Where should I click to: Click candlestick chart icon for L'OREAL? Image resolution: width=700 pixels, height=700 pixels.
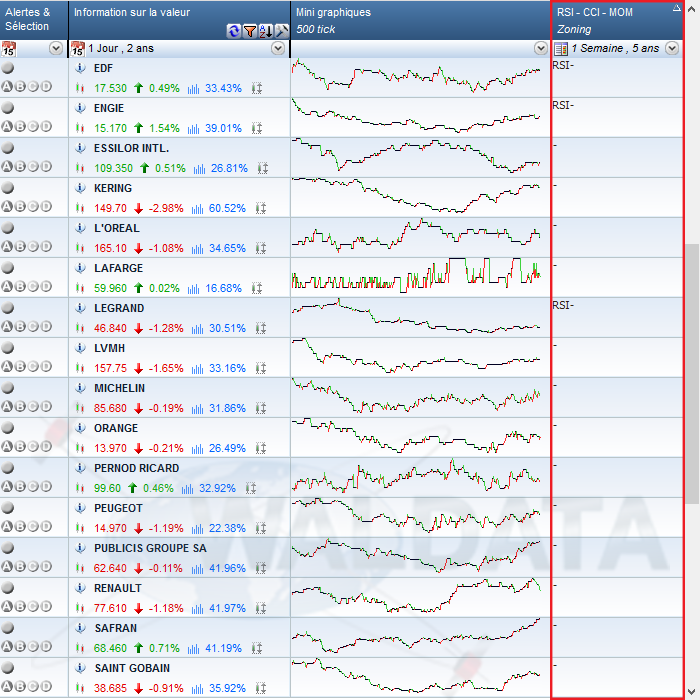pos(80,248)
